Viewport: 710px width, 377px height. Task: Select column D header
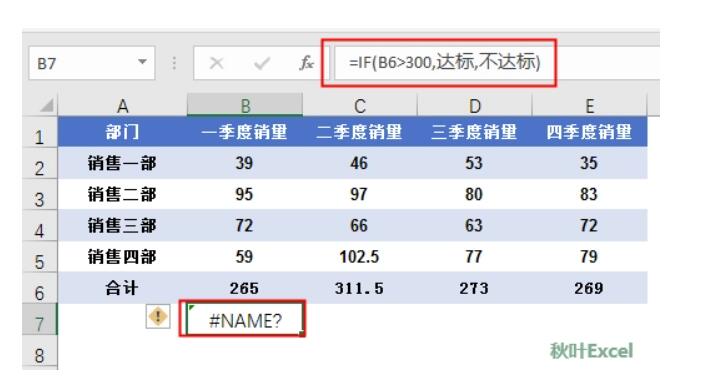click(474, 105)
